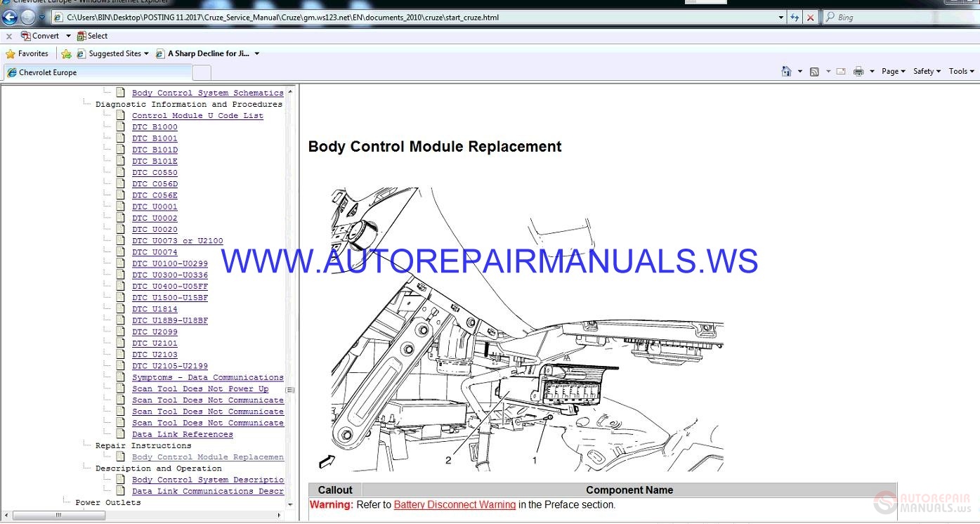
Task: Select DTC B101E in the list
Action: point(155,161)
